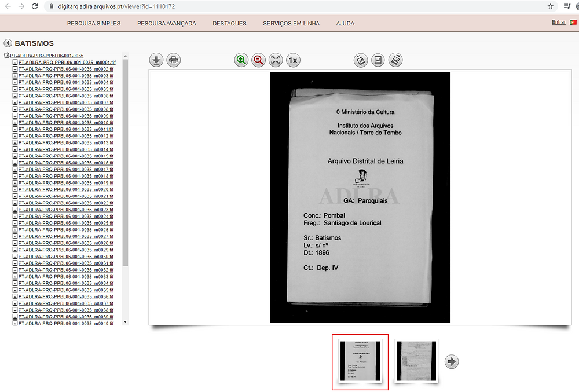
Task: Bookmark this page with star icon
Action: (551, 6)
